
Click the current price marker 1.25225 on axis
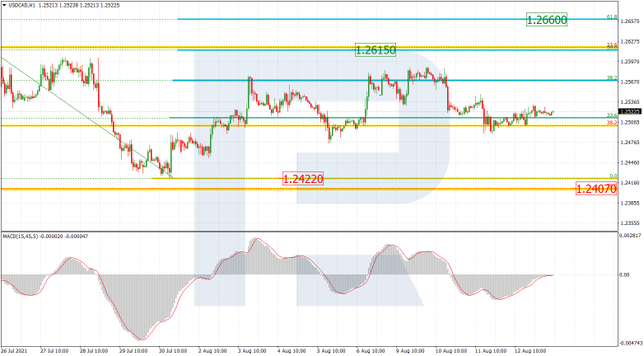[630, 111]
